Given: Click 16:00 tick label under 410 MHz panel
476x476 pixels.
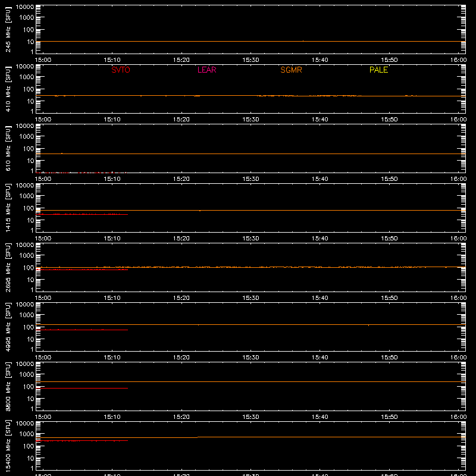Looking at the screenshot, I should (458, 120).
